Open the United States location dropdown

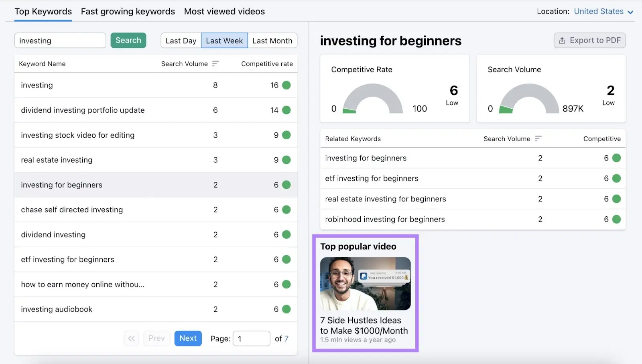pyautogui.click(x=603, y=12)
